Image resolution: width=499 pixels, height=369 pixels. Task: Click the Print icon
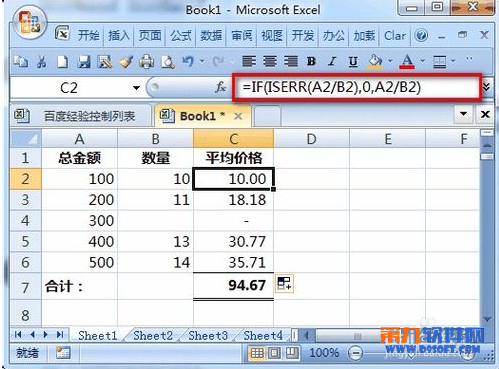147,62
